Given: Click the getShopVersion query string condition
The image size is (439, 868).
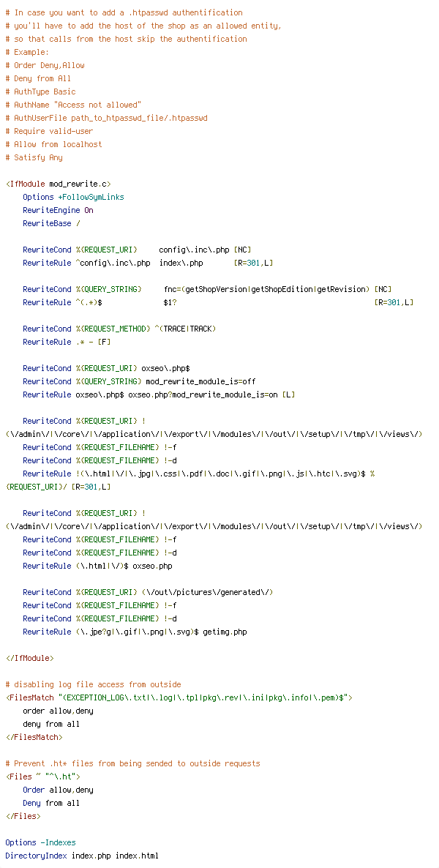Looking at the screenshot, I should point(207,290).
